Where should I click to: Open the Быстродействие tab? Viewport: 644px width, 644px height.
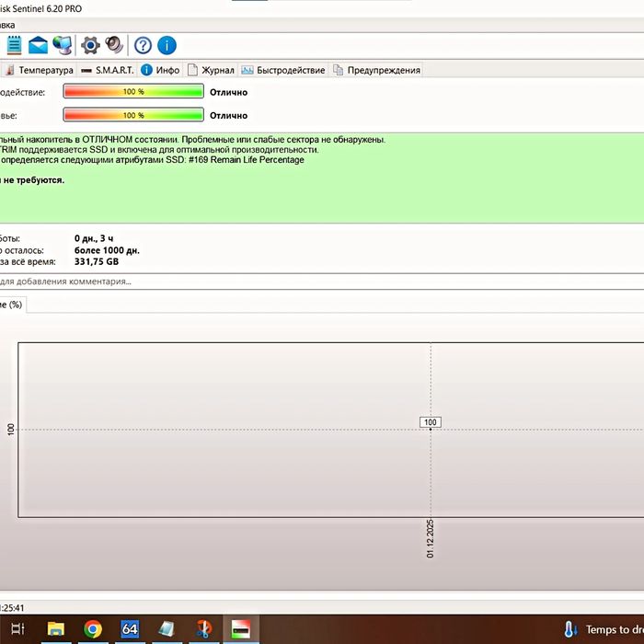coord(283,70)
